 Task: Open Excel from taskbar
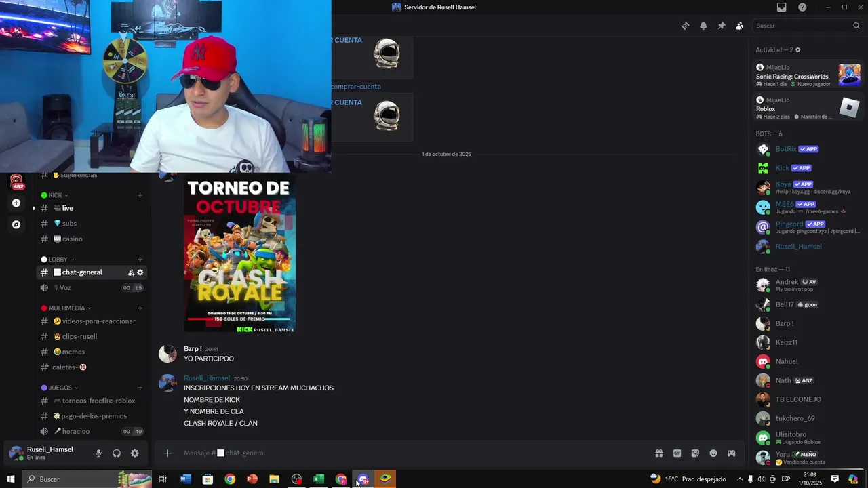[x=318, y=479]
